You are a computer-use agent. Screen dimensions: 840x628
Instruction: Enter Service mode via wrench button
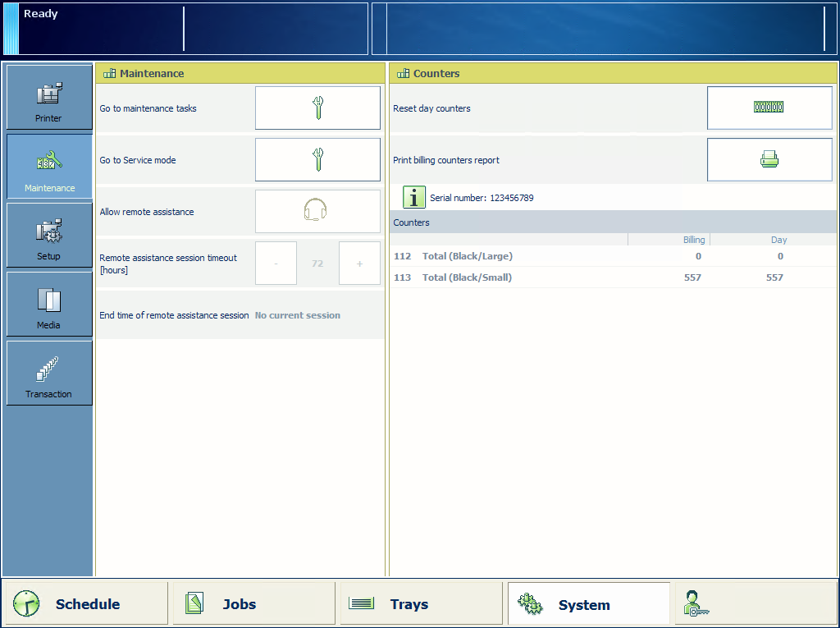317,160
